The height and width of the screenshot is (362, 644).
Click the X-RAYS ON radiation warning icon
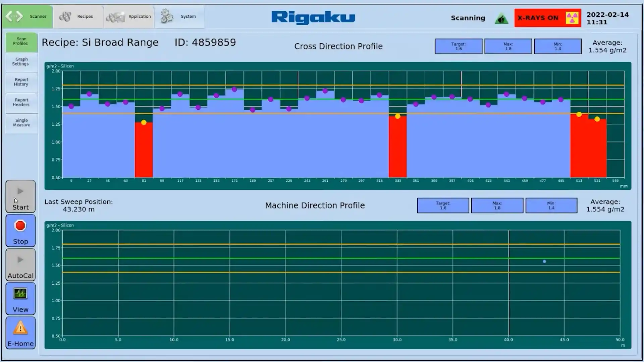tap(572, 18)
